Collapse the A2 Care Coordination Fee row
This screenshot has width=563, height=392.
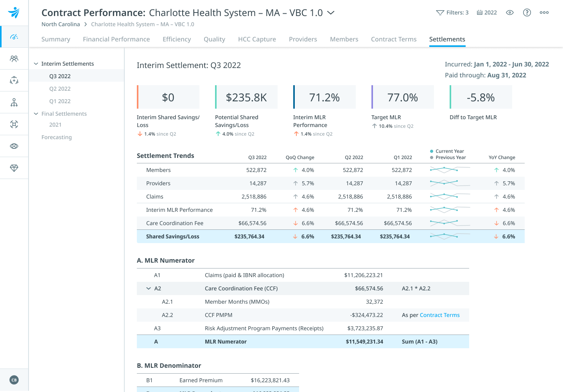(x=149, y=288)
